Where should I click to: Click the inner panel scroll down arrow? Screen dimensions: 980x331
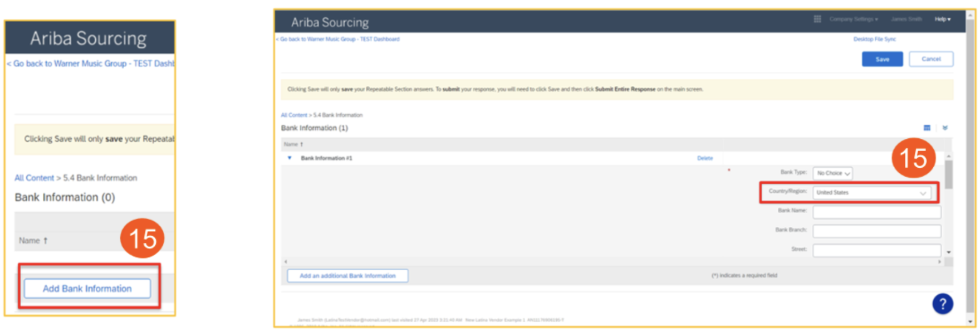949,252
